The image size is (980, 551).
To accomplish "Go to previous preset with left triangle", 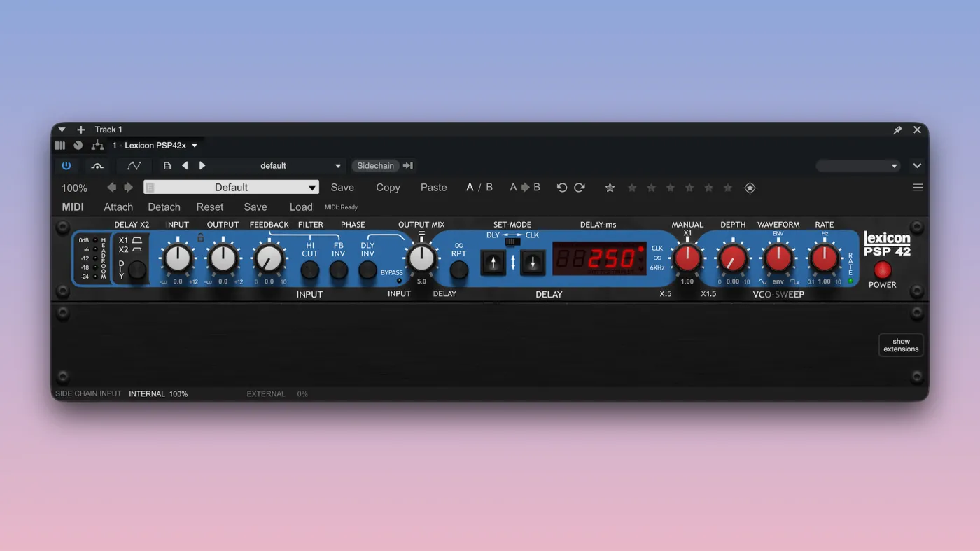I will [x=185, y=166].
